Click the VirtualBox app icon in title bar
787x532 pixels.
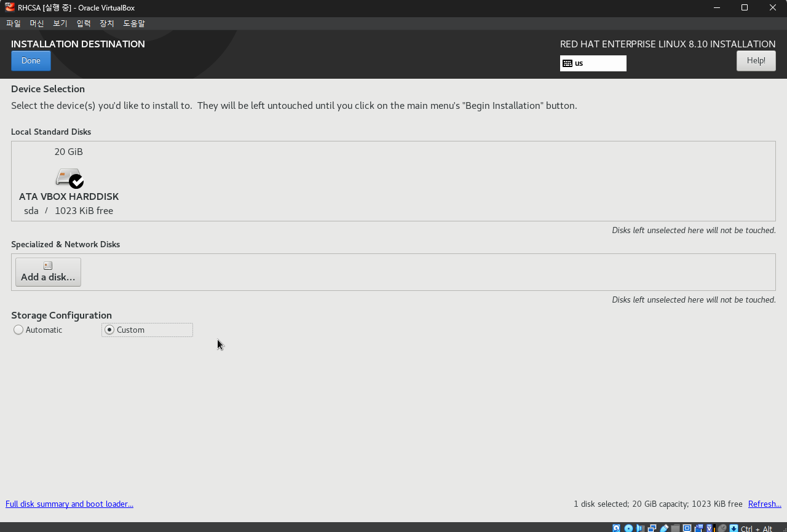point(10,7)
